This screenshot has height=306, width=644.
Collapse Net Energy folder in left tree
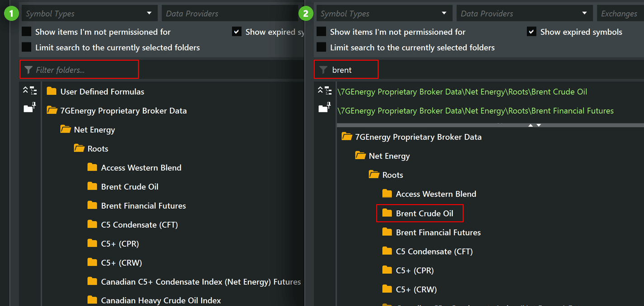[66, 129]
